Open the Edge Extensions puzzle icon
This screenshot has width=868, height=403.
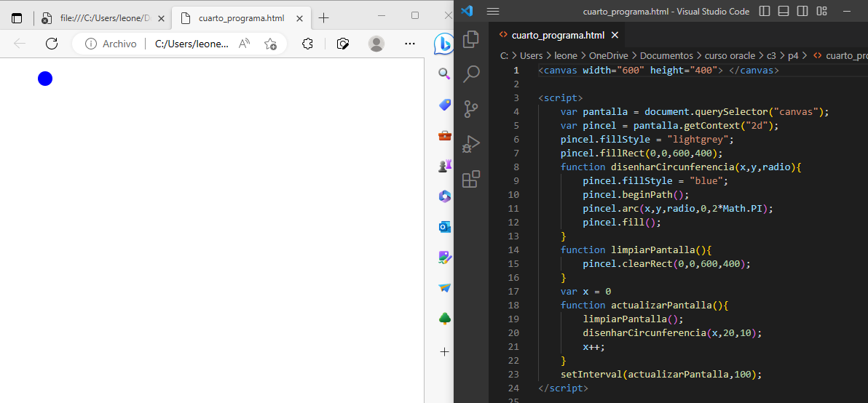[x=308, y=44]
